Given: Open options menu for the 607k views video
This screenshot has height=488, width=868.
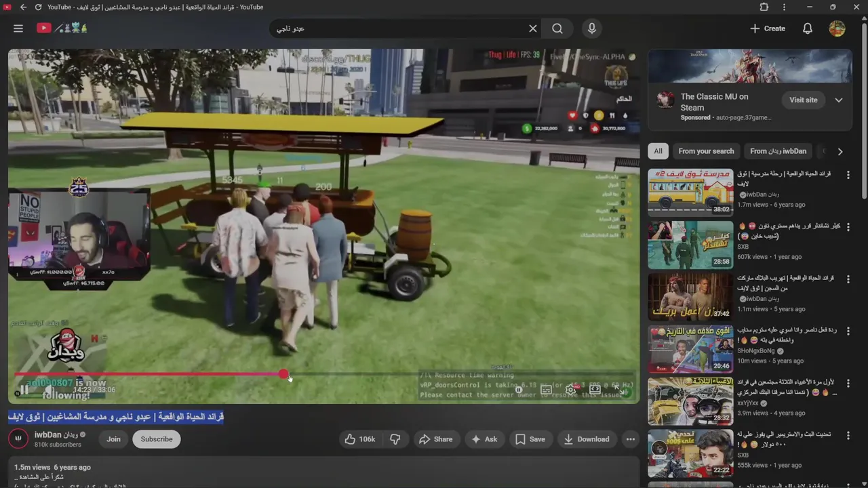Looking at the screenshot, I should (848, 227).
